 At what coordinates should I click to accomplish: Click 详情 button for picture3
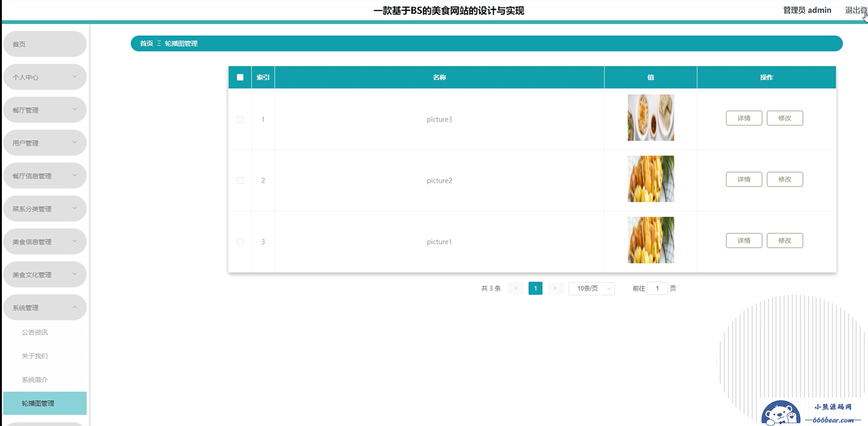click(x=744, y=118)
